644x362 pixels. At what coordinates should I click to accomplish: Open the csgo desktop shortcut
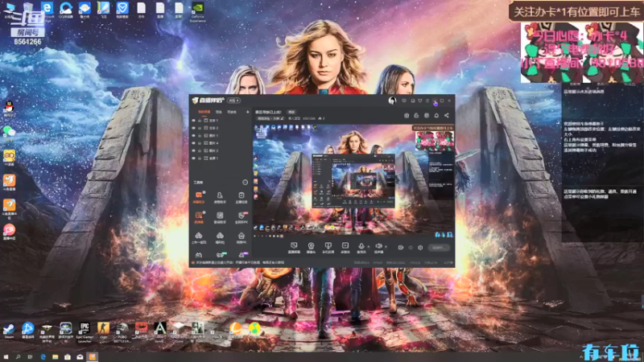tap(104, 328)
